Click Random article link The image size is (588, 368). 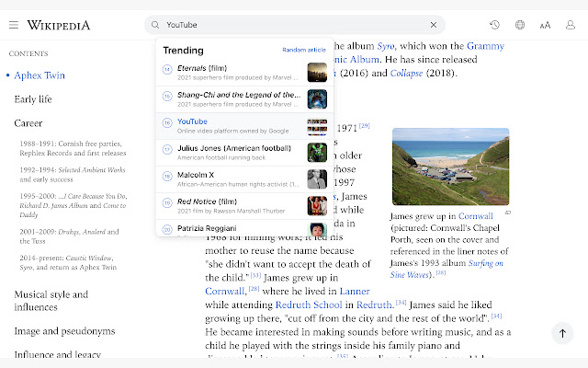click(x=303, y=50)
